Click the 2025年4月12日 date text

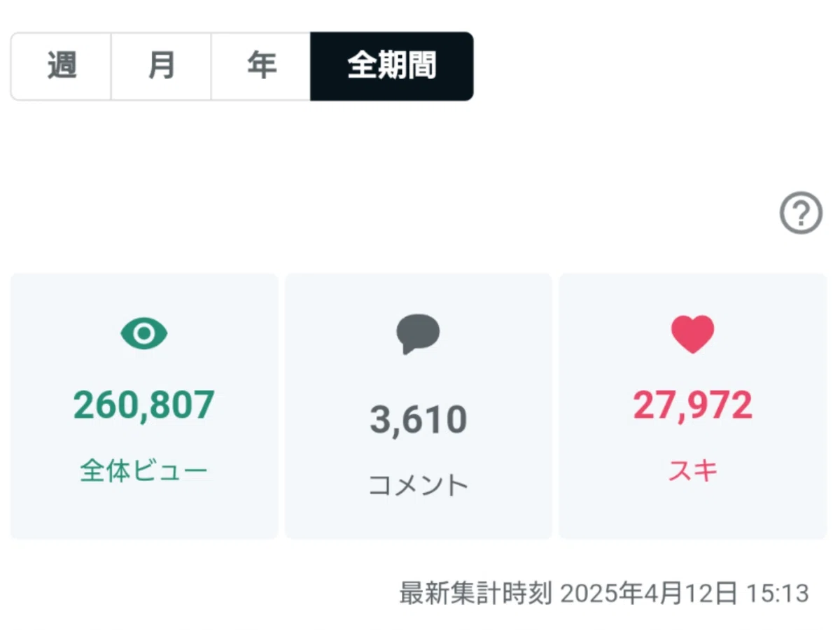tap(649, 594)
